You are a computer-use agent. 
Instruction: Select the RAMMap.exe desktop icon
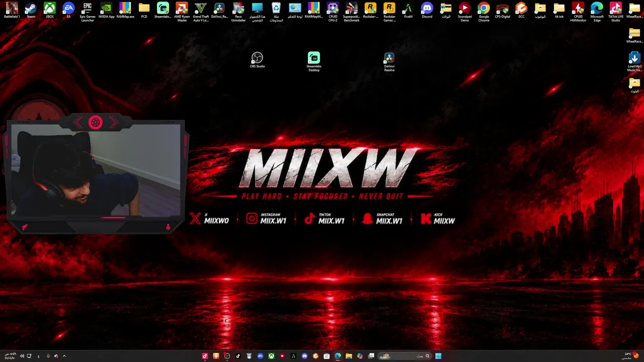click(x=125, y=11)
